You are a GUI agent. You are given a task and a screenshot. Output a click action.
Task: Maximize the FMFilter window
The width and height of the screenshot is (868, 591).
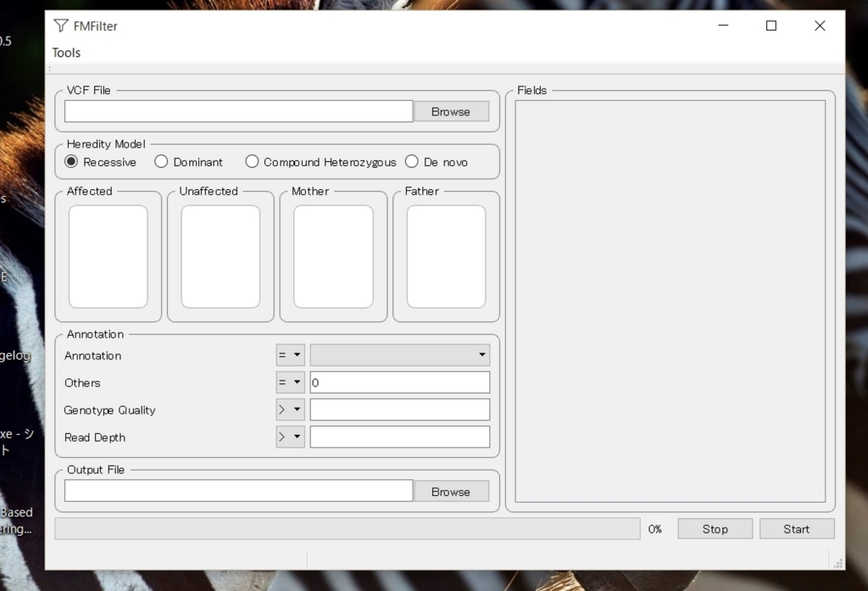click(x=771, y=25)
